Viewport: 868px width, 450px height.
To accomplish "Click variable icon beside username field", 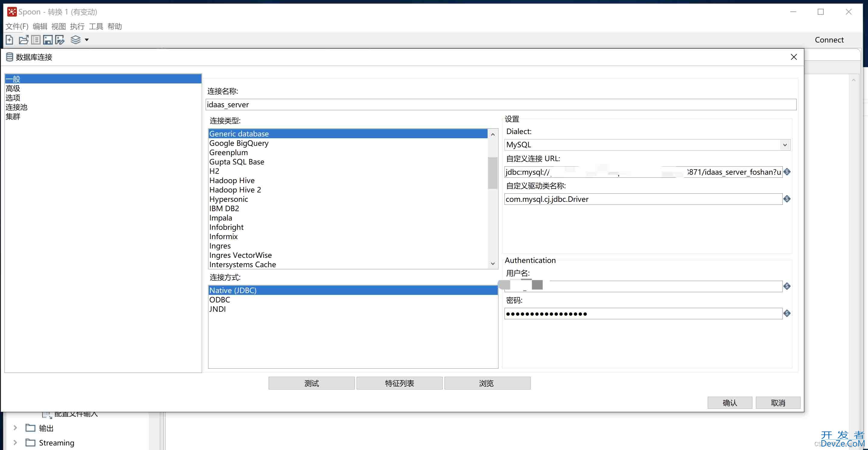I will 787,286.
